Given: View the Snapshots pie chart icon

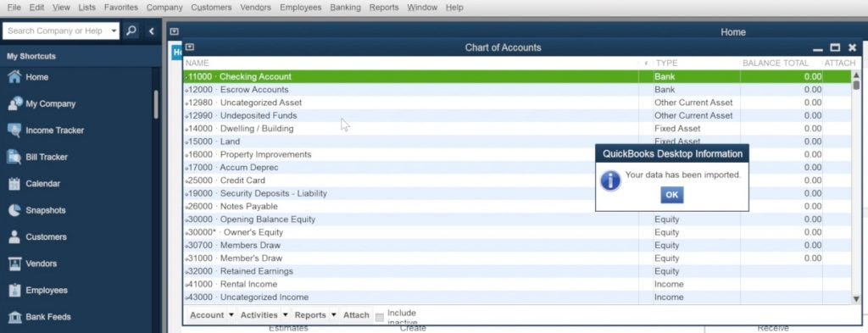Looking at the screenshot, I should click(15, 210).
